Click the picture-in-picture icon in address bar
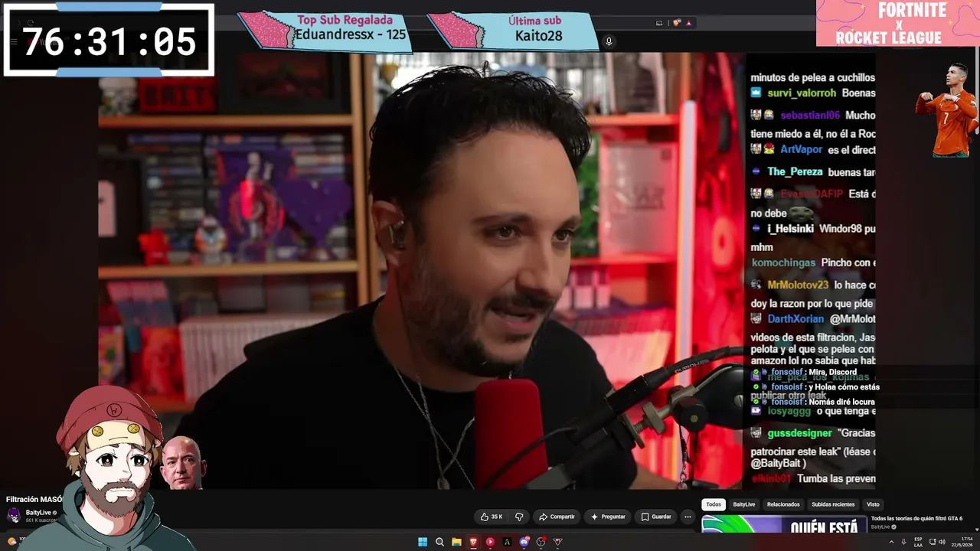Viewport: 980px width, 551px height. [x=660, y=23]
